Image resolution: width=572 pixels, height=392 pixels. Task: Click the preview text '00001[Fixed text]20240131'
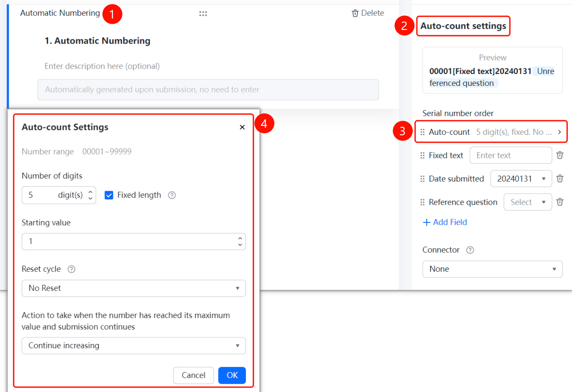coord(480,71)
